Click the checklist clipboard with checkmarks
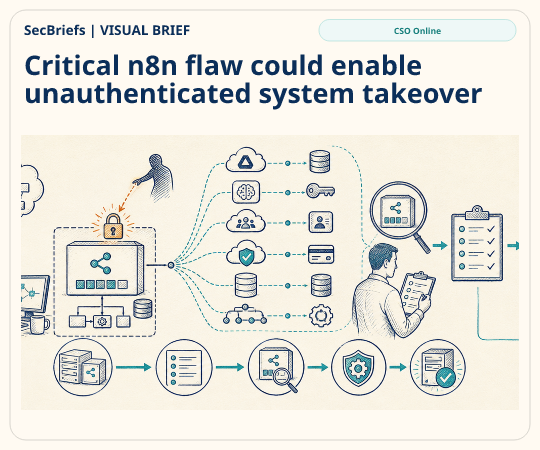The width and height of the screenshot is (540, 450). (477, 243)
